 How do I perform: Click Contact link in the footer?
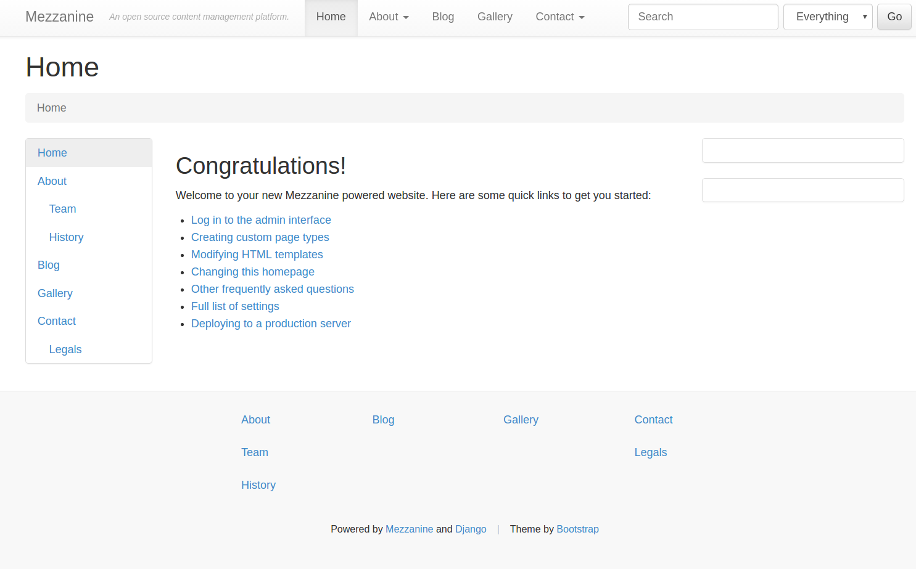[x=653, y=420]
